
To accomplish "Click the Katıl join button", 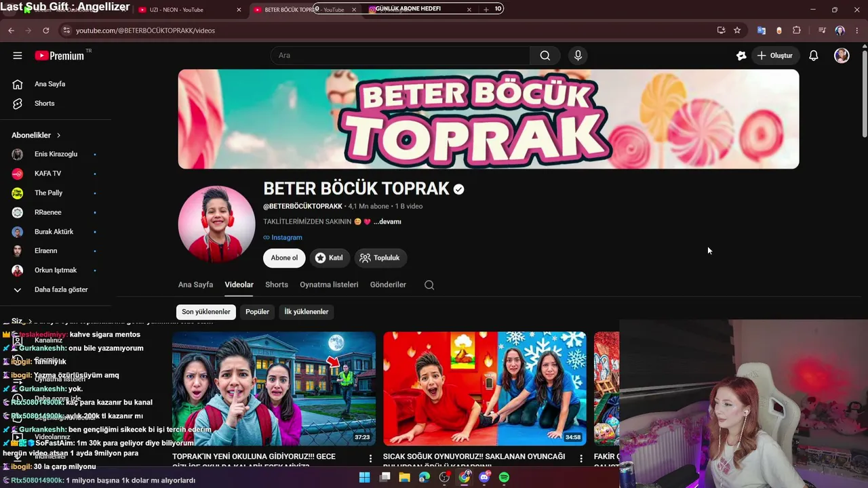I will point(329,258).
